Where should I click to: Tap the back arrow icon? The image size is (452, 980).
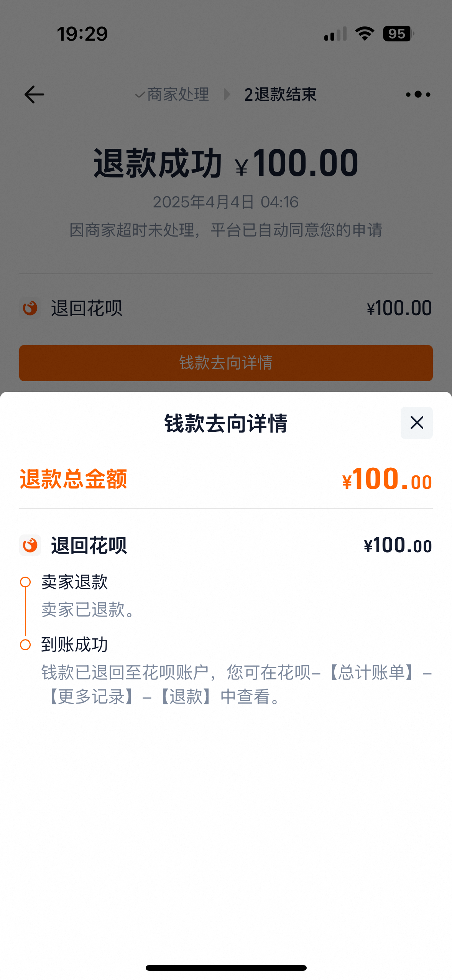click(34, 94)
